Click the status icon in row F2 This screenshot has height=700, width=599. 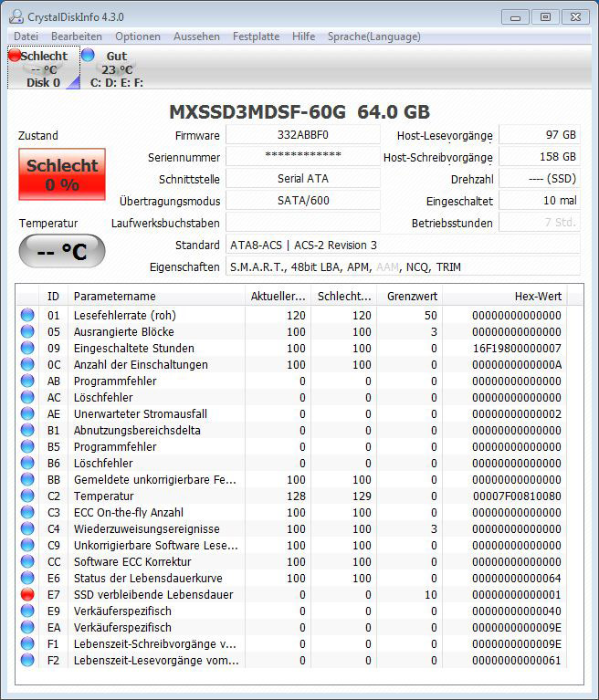(x=27, y=660)
